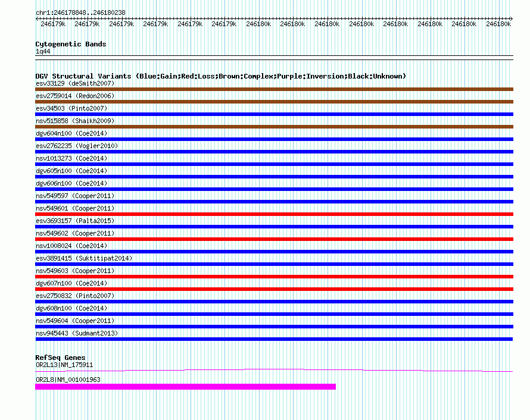This screenshot has height=420, width=530.
Task: Click the esv34503 (Pinto2007) blue gain bar
Action: click(274, 114)
